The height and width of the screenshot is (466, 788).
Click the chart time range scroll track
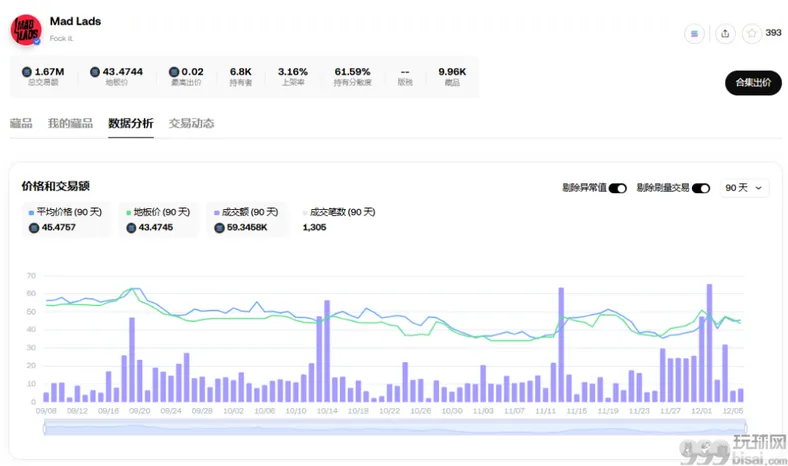395,429
